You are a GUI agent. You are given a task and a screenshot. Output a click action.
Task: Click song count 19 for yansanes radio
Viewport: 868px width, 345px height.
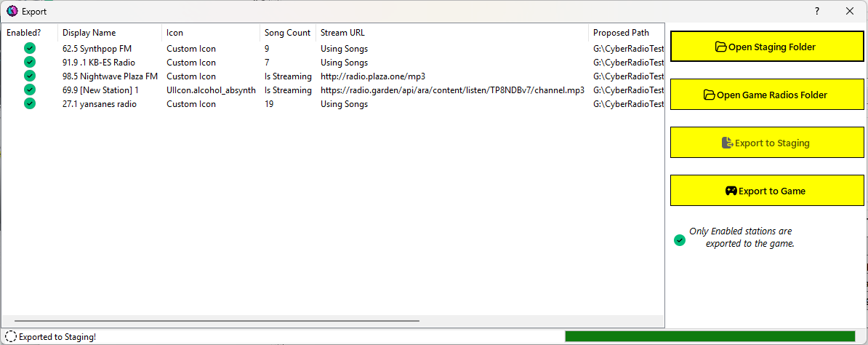point(269,104)
